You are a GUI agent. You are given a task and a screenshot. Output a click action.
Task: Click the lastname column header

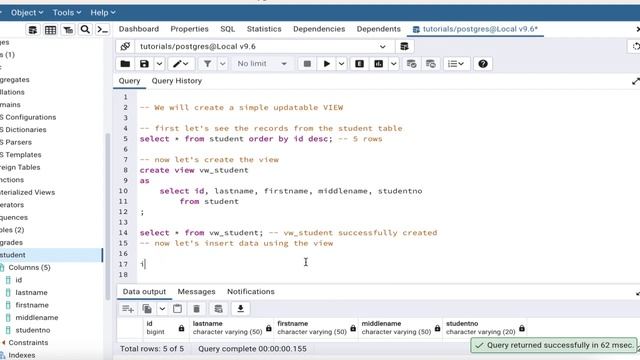tap(232, 328)
